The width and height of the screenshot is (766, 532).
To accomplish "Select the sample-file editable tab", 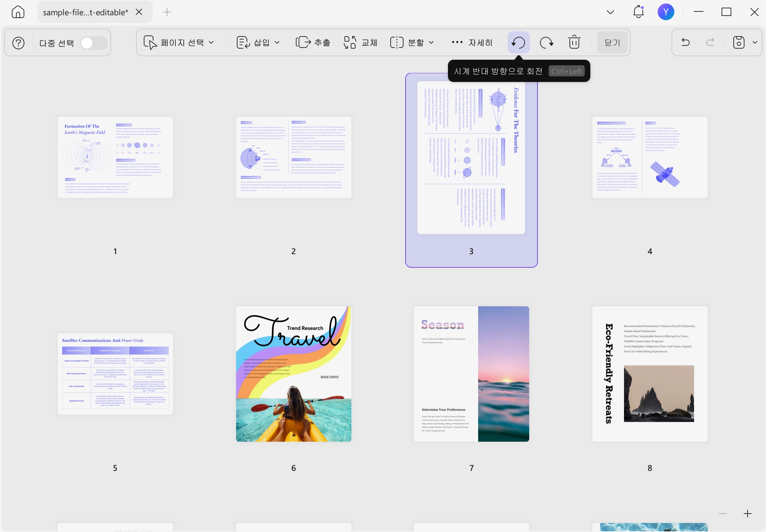I will point(85,12).
